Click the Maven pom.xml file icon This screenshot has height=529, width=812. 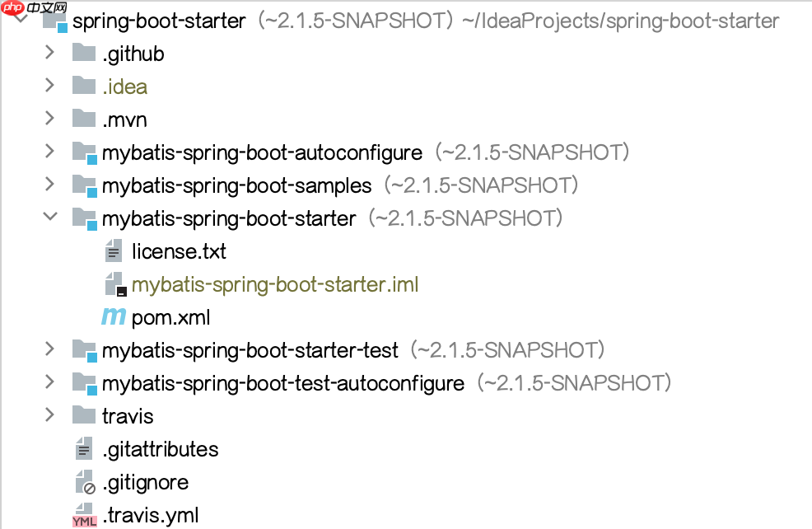pos(114,316)
